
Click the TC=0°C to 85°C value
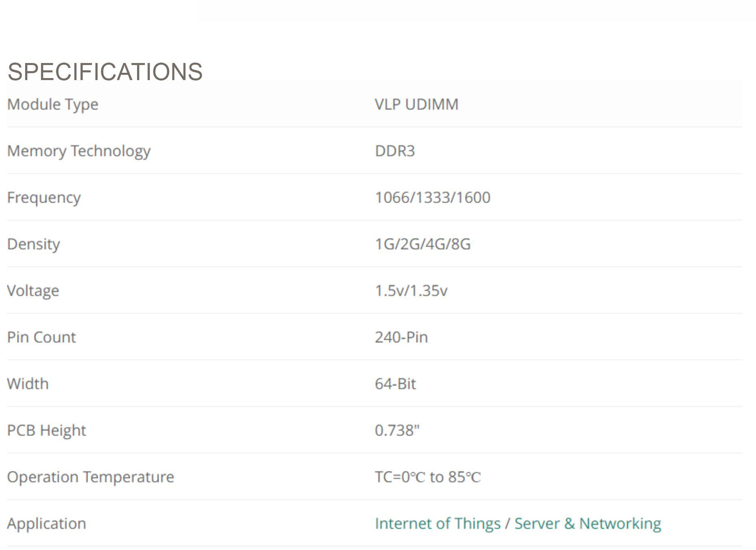[428, 477]
